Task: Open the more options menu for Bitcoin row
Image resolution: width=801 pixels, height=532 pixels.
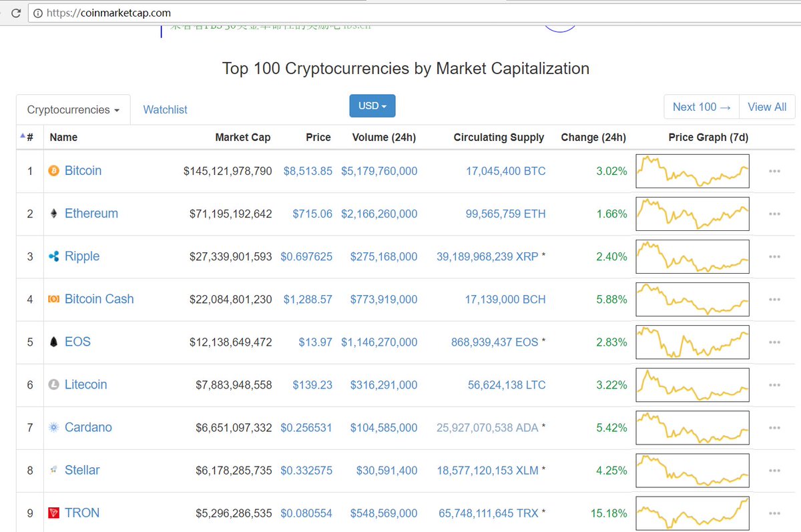Action: [774, 171]
